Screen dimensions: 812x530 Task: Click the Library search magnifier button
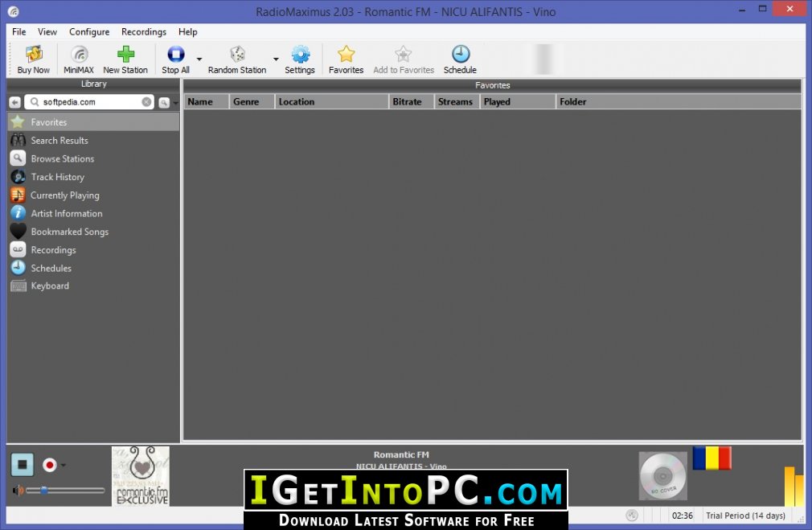164,103
